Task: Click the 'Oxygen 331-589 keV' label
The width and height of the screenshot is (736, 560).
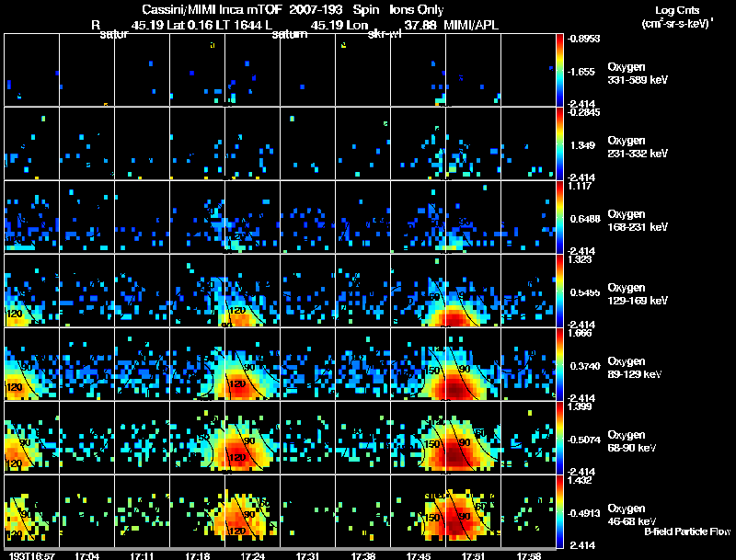Action: pyautogui.click(x=638, y=74)
